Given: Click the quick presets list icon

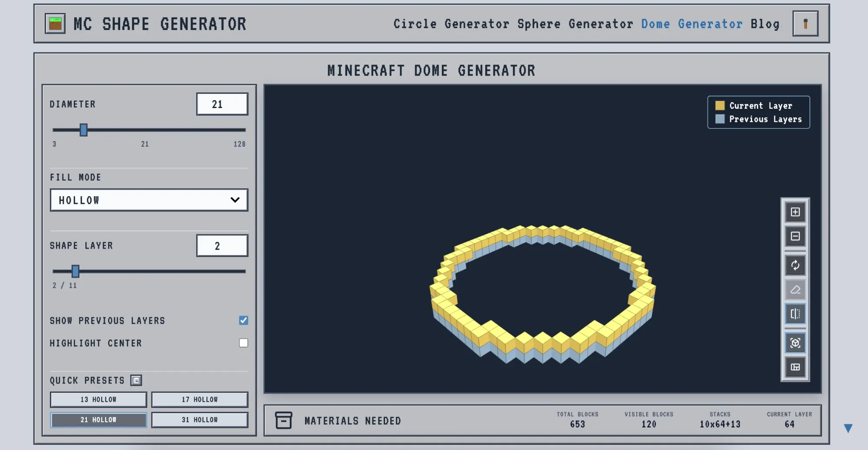Looking at the screenshot, I should tap(136, 381).
